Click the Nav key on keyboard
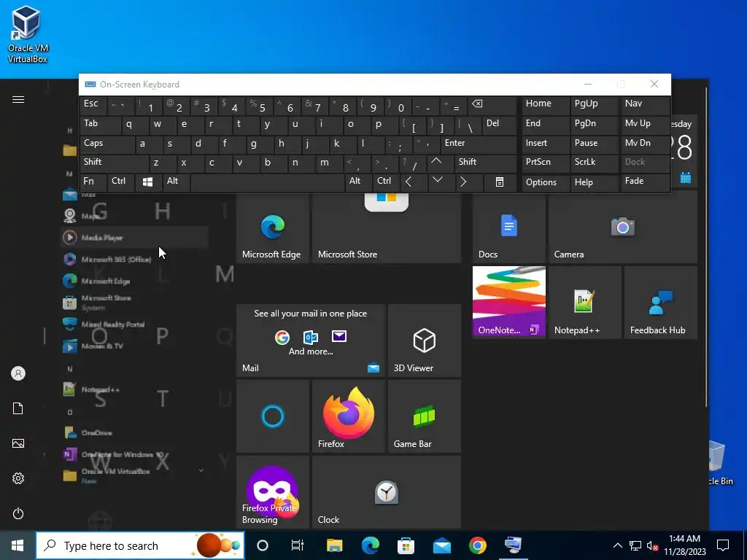 pyautogui.click(x=645, y=105)
